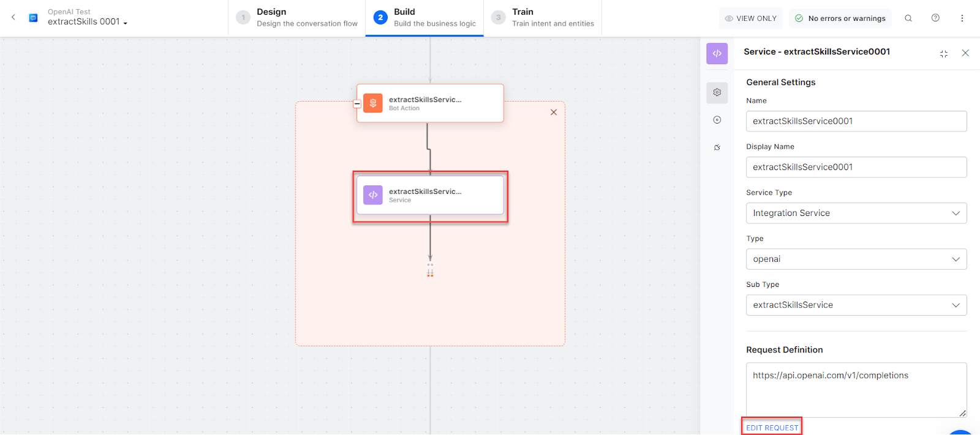Click the Display Name input field
The image size is (980, 435).
click(x=856, y=168)
